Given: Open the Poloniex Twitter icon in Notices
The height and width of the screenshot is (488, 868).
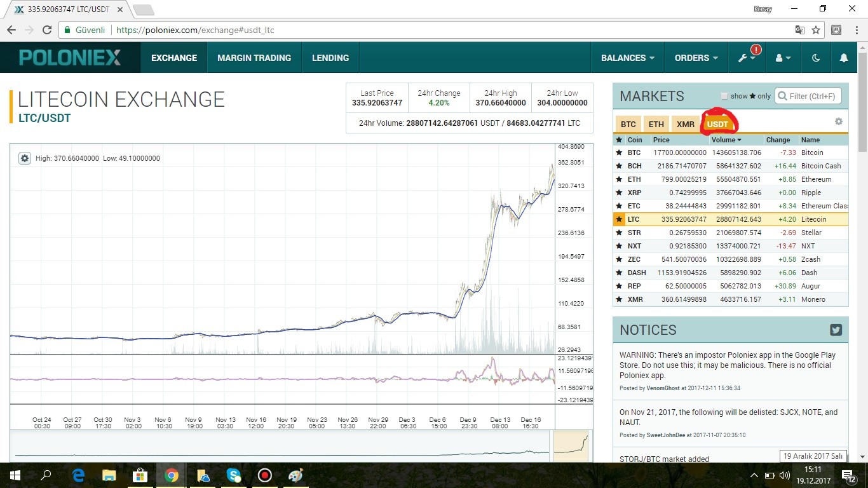Looking at the screenshot, I should [836, 330].
